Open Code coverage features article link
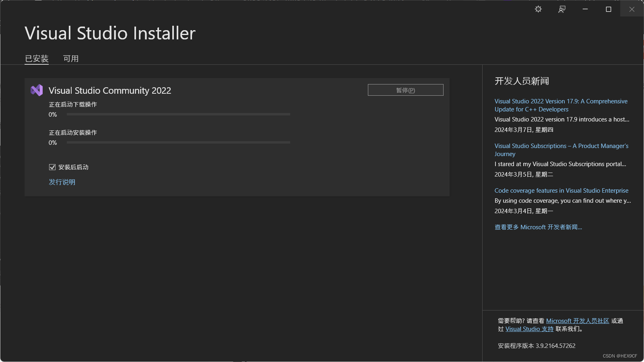 [561, 191]
